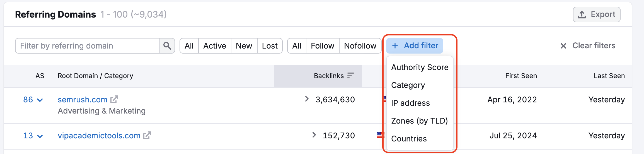Viewport: 644px width, 154px height.
Task: Focus the Filter by referring domain field
Action: 88,46
